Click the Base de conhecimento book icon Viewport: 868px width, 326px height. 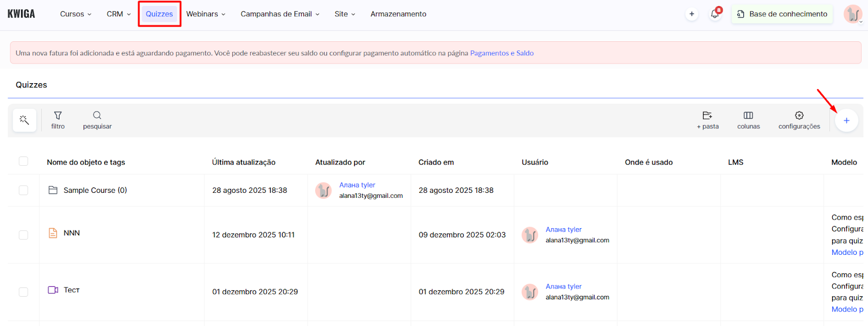coord(741,14)
